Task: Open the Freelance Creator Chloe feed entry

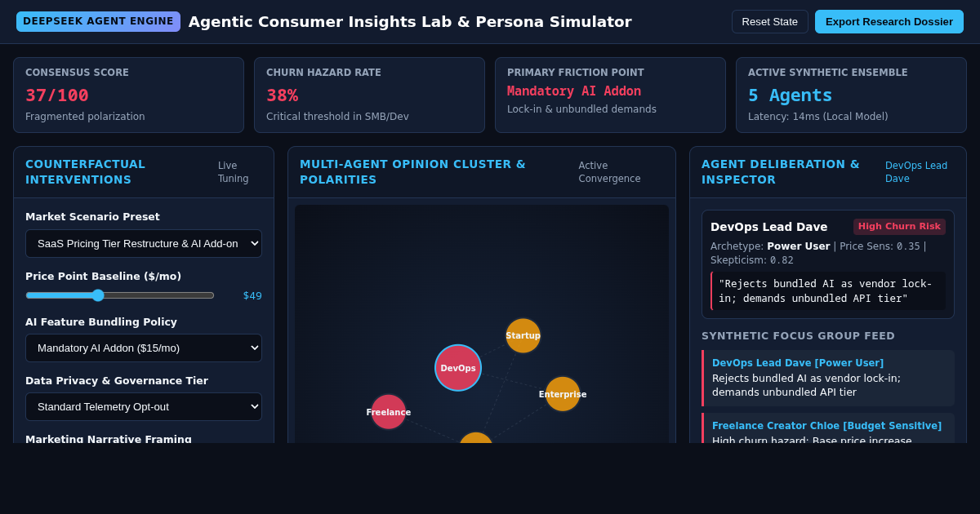Action: pos(828,428)
